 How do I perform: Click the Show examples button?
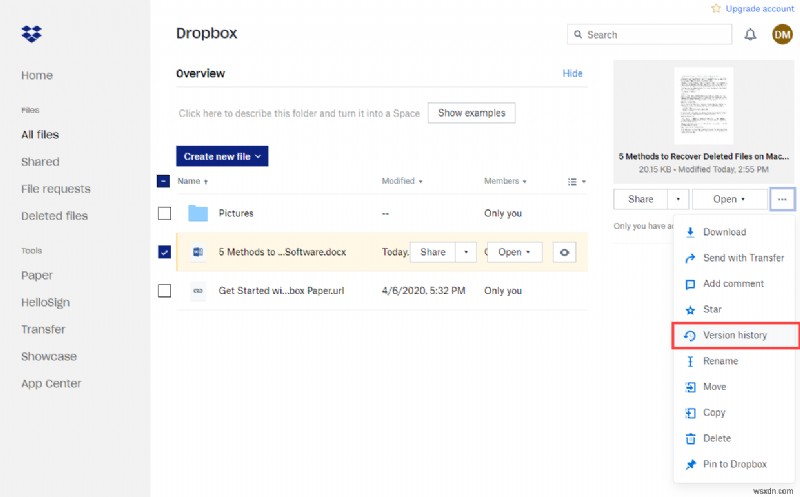click(471, 113)
